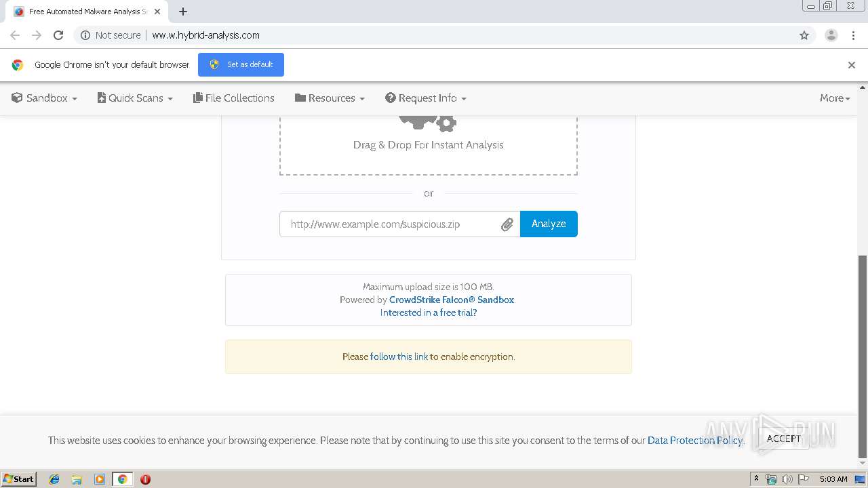This screenshot has height=488, width=868.
Task: Click the Drag & Drop For Instant Analysis area
Action: click(x=429, y=144)
